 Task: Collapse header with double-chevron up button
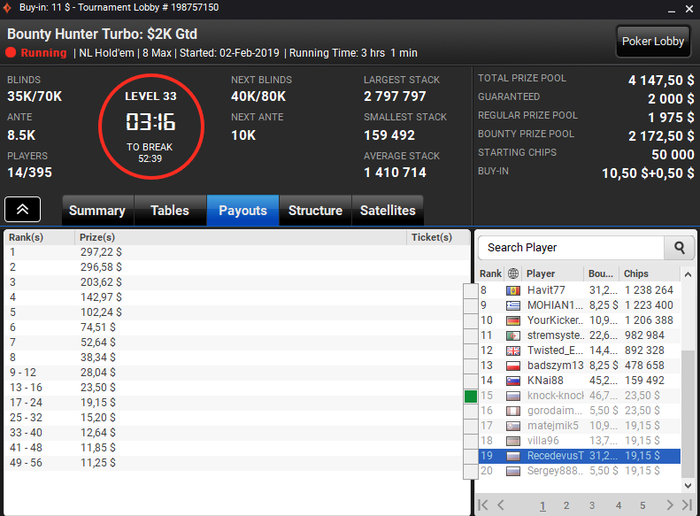click(x=23, y=209)
